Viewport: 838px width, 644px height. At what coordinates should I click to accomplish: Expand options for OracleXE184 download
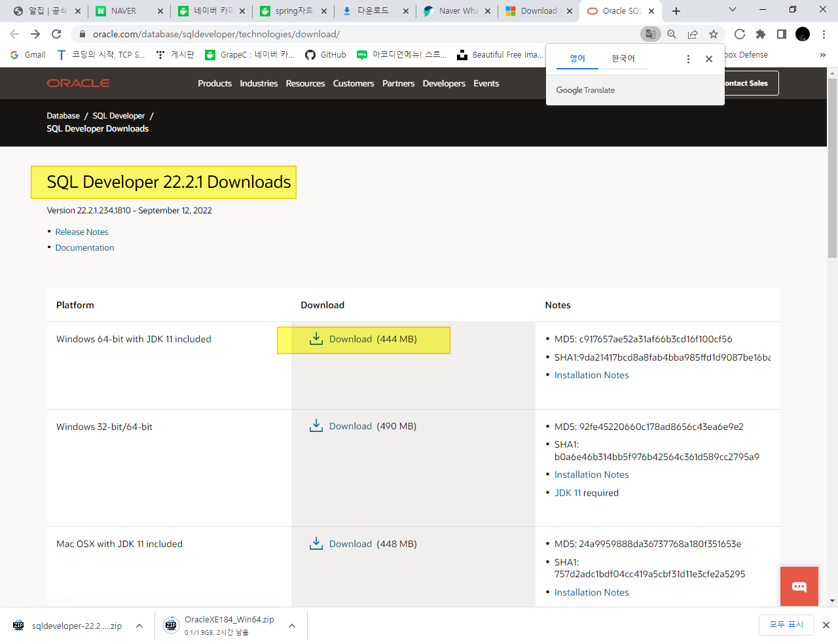(x=292, y=626)
